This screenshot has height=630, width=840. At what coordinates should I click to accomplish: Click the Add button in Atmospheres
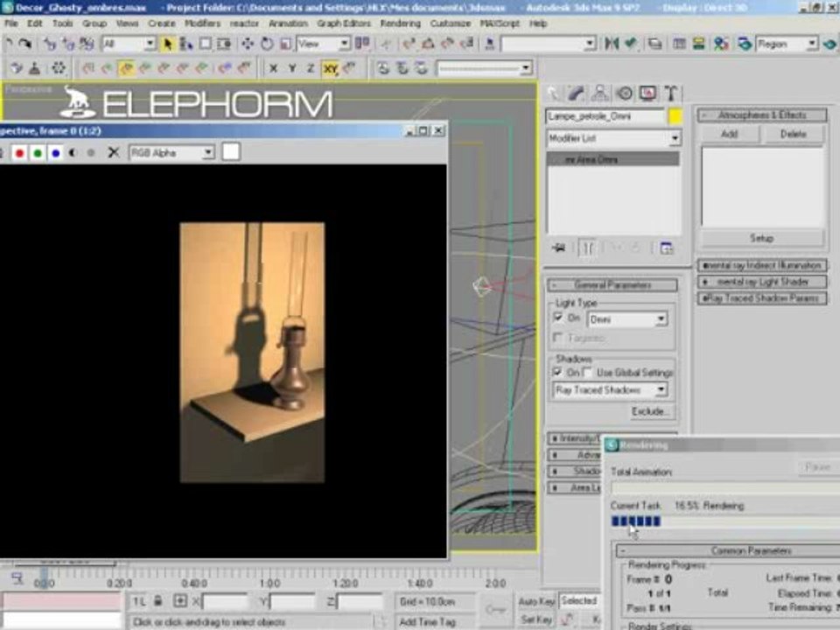pos(729,134)
